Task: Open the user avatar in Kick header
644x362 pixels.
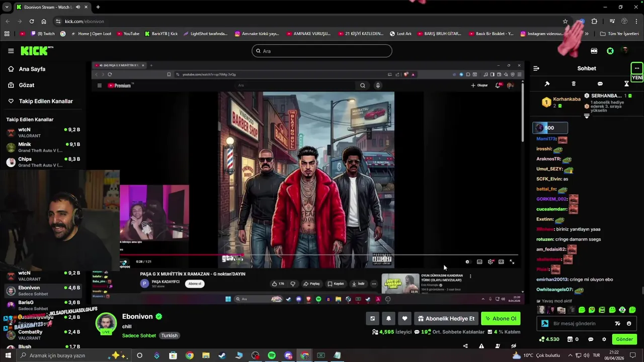Action: (625, 51)
